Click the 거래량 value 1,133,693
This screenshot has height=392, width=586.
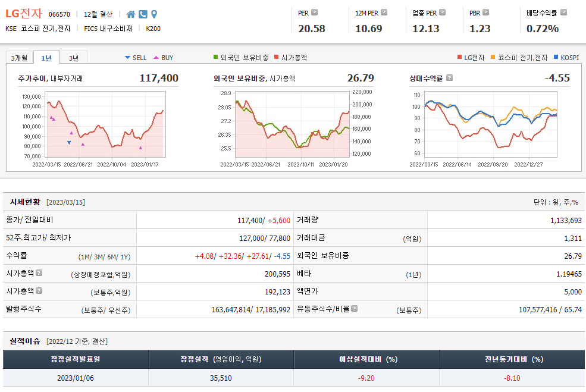pyautogui.click(x=566, y=221)
